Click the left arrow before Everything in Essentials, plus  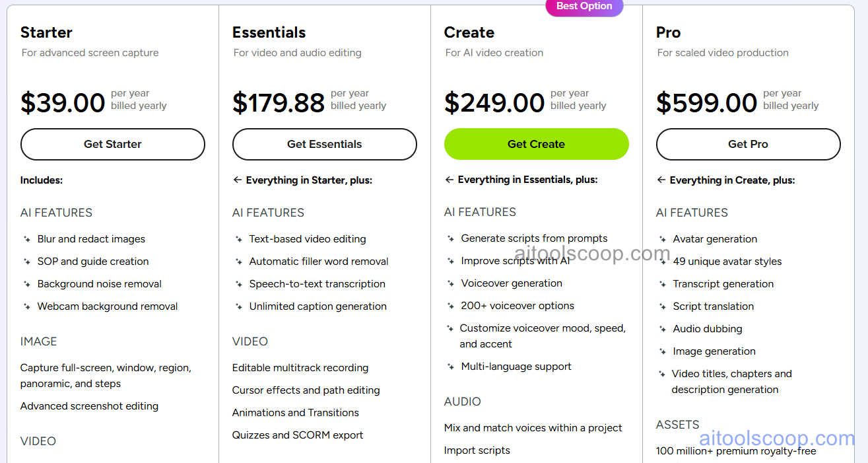pyautogui.click(x=450, y=179)
